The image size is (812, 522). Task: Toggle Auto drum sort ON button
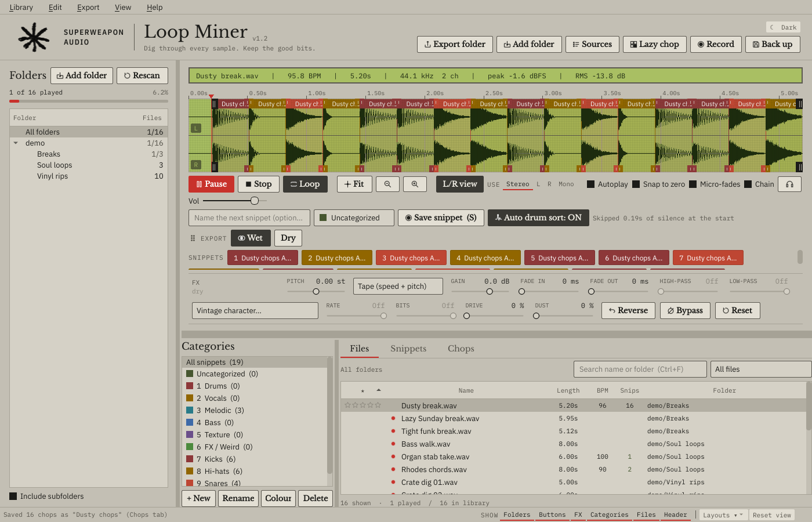(x=538, y=218)
